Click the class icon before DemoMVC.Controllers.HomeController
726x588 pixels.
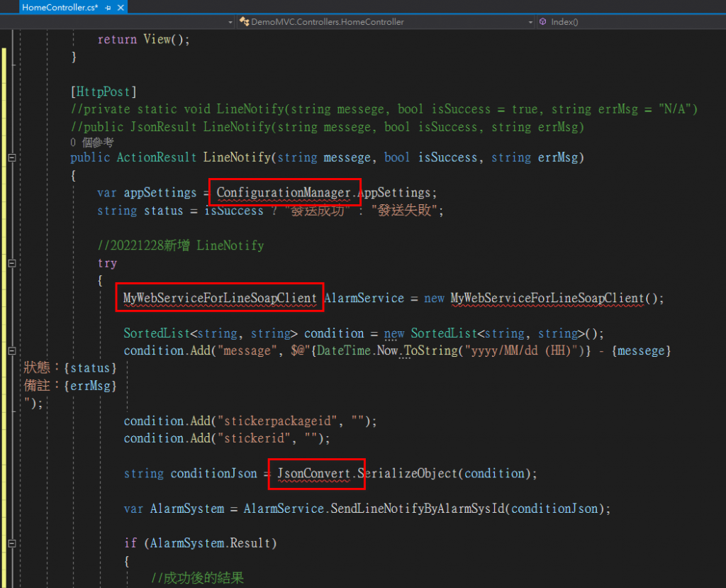[x=244, y=22]
